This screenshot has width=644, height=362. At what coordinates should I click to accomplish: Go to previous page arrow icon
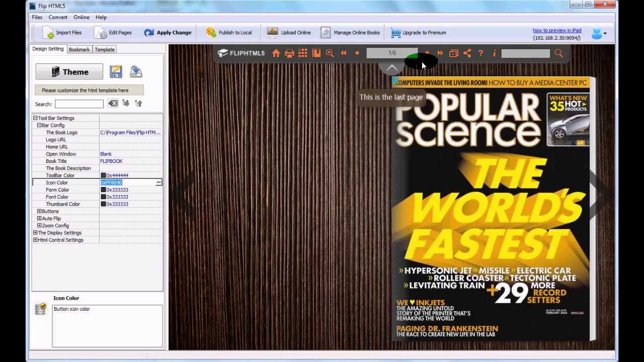pyautogui.click(x=357, y=53)
